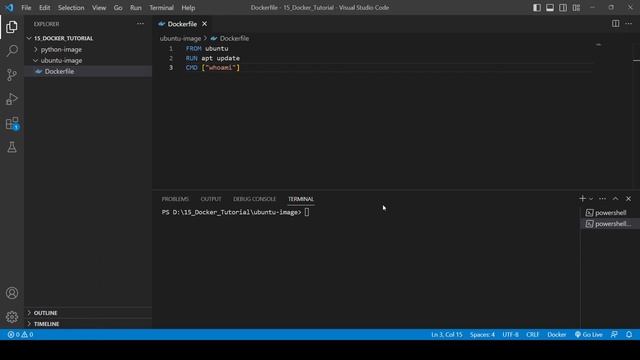Screen dimensions: 640x360
Task: Click on line 3 CMD whoami
Action: pos(213,67)
